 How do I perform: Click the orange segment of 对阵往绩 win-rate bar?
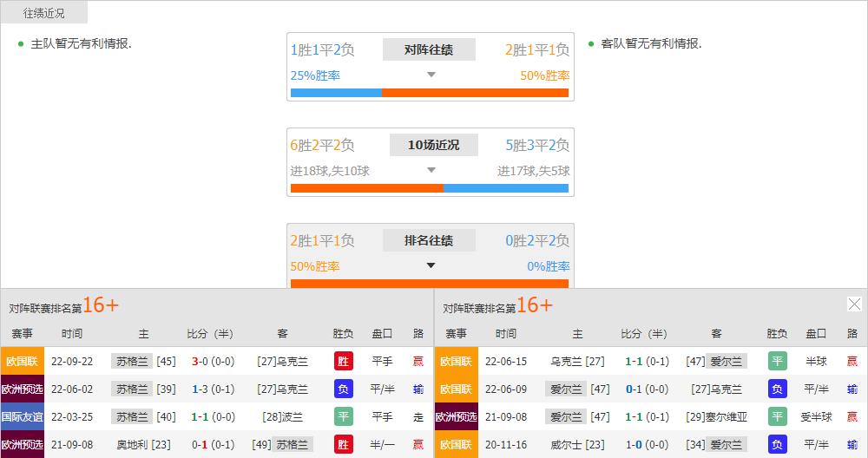pos(475,93)
